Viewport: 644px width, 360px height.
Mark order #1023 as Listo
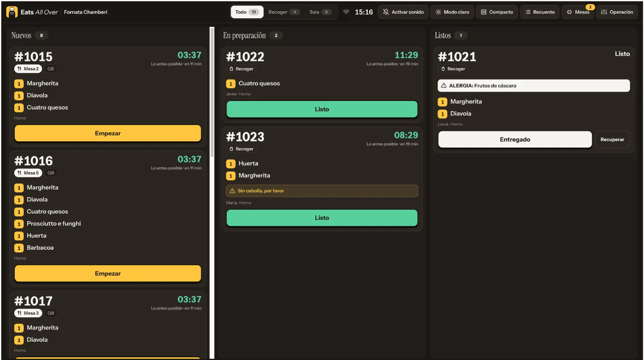(322, 218)
